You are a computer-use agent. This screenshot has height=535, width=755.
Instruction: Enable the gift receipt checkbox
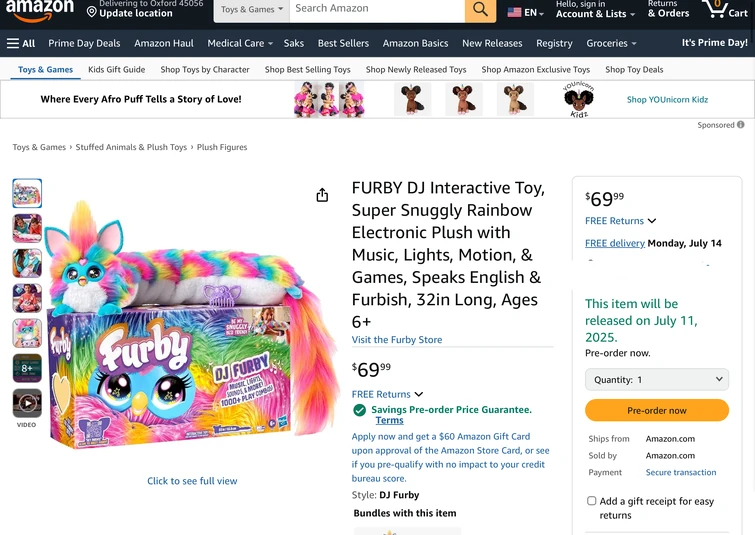click(592, 501)
